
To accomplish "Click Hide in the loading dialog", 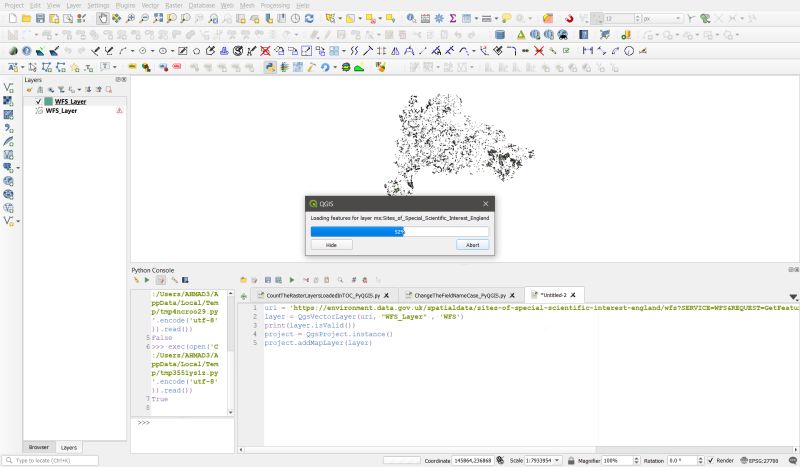I will point(332,245).
